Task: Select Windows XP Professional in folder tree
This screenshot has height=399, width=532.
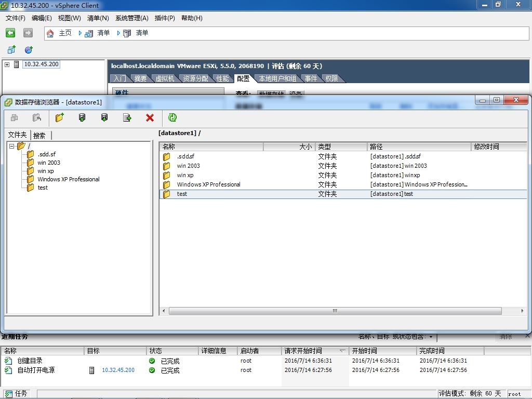Action: tap(69, 179)
